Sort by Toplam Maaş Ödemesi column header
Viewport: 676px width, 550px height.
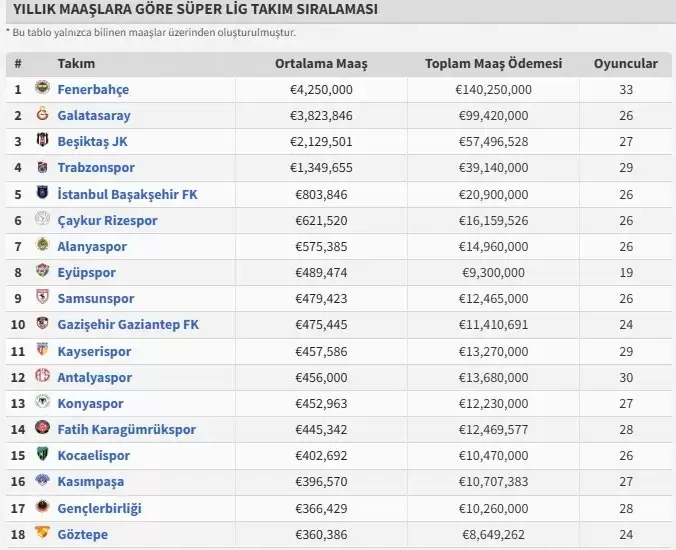tap(493, 63)
